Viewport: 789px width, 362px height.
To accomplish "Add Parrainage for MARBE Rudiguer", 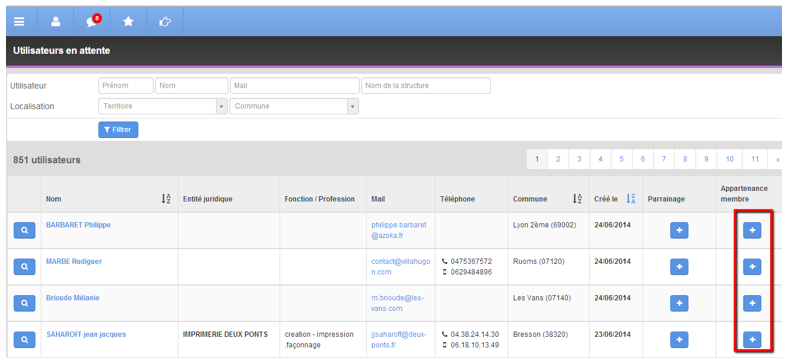I will (679, 267).
